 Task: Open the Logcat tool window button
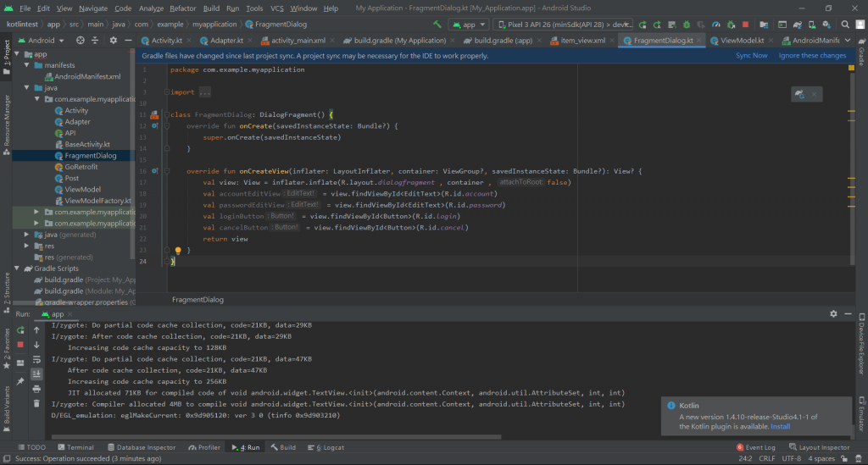326,447
